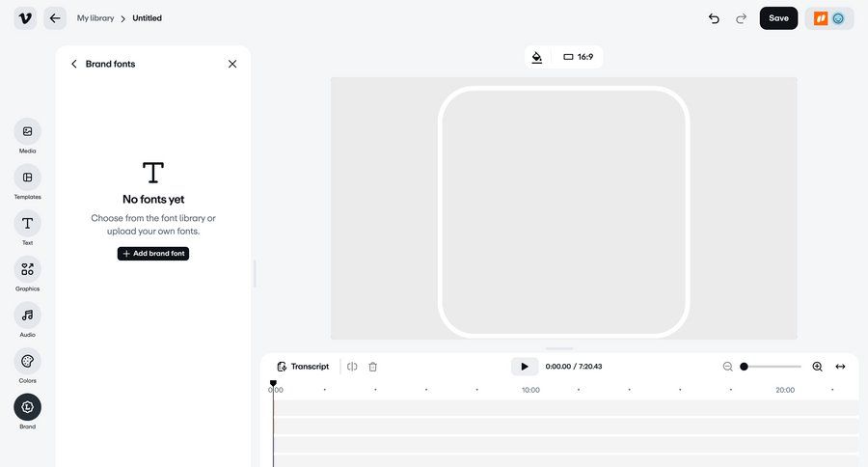Delete the selected clip with trash icon
This screenshot has width=868, height=467.
pyautogui.click(x=372, y=367)
